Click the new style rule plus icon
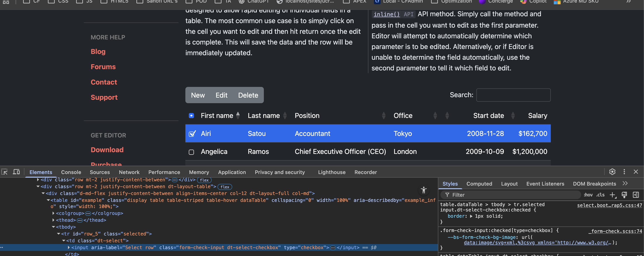This screenshot has height=256, width=644. pyautogui.click(x=612, y=195)
